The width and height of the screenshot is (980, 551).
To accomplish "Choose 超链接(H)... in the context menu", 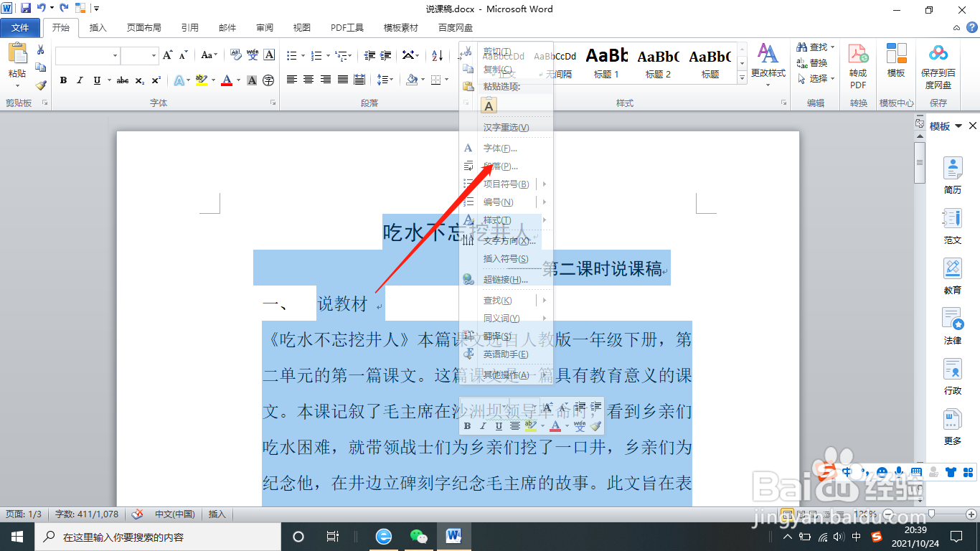I will click(506, 280).
